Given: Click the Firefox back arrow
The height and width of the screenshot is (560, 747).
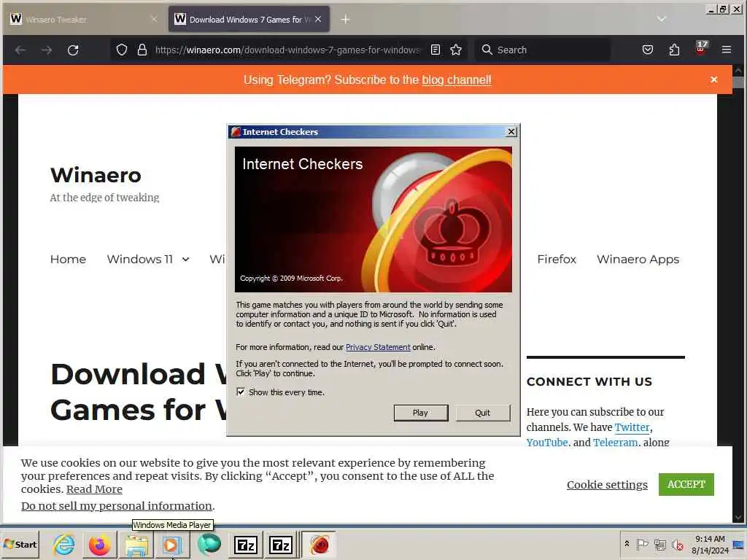Looking at the screenshot, I should pos(20,50).
